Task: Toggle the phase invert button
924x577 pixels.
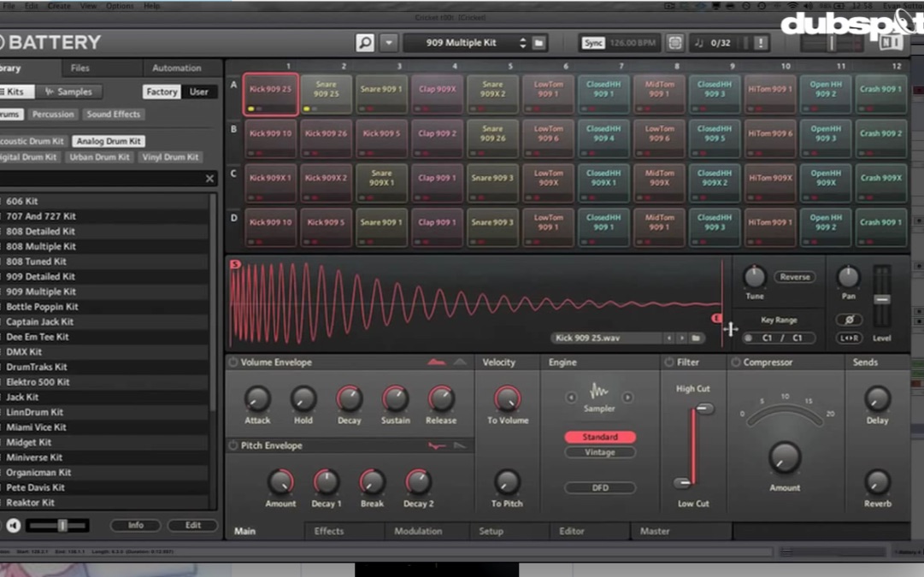Action: coord(849,320)
